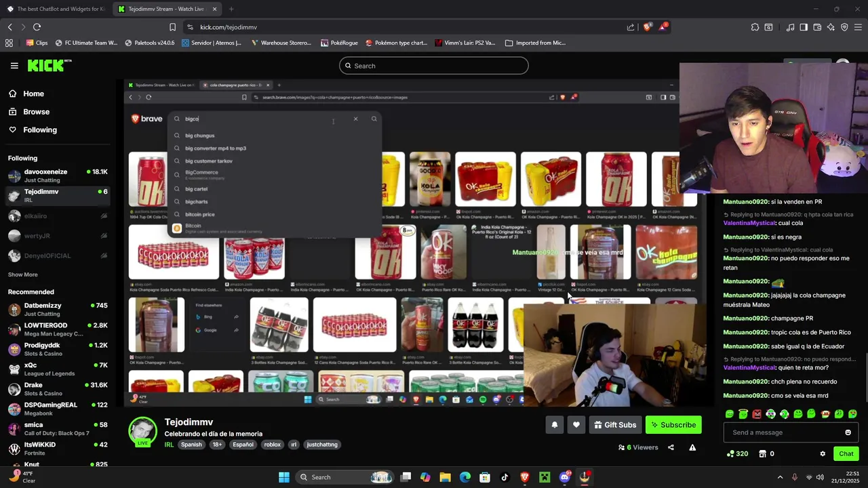Open recommended channel xQc
The width and height of the screenshot is (868, 488).
(x=58, y=369)
